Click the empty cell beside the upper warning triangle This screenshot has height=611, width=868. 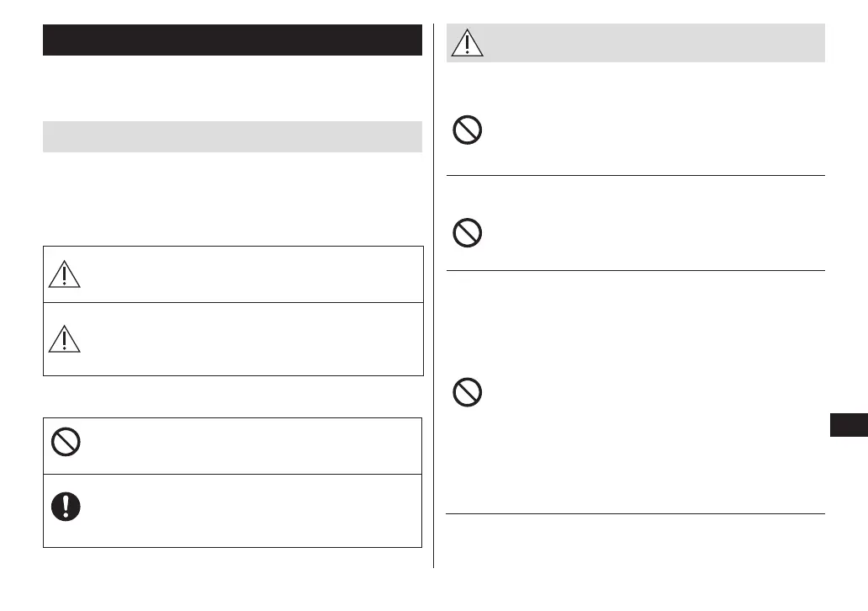click(x=252, y=274)
